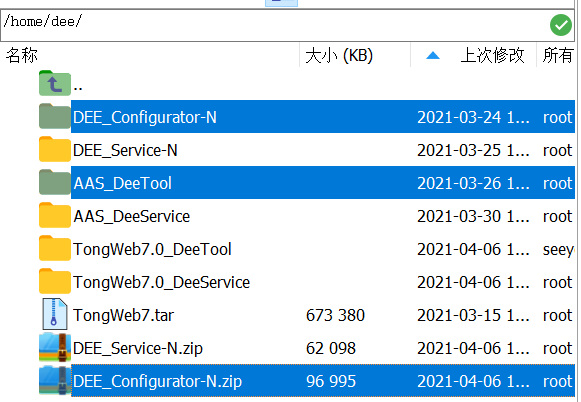Select the AAS_DeeTool folder row
Screen dimensions: 581x402
323,183
